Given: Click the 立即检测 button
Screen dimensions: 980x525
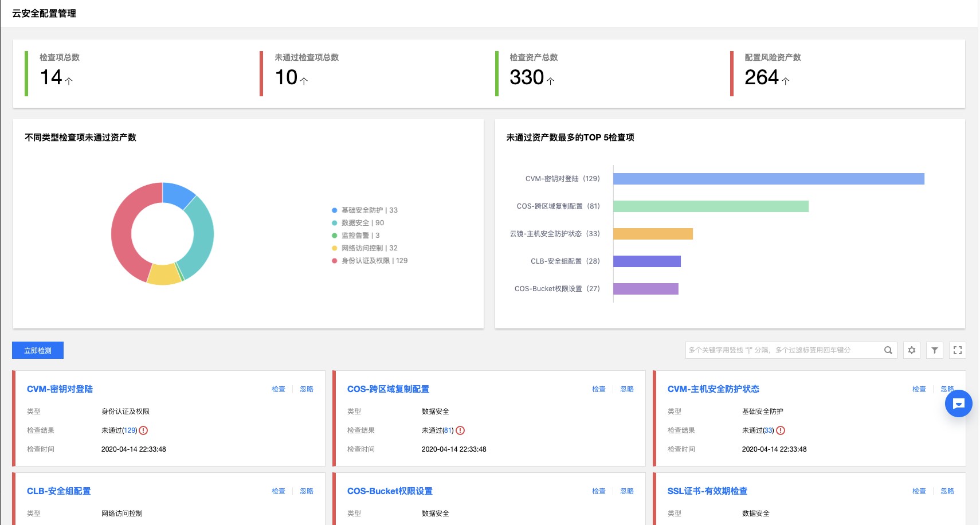Looking at the screenshot, I should [38, 350].
